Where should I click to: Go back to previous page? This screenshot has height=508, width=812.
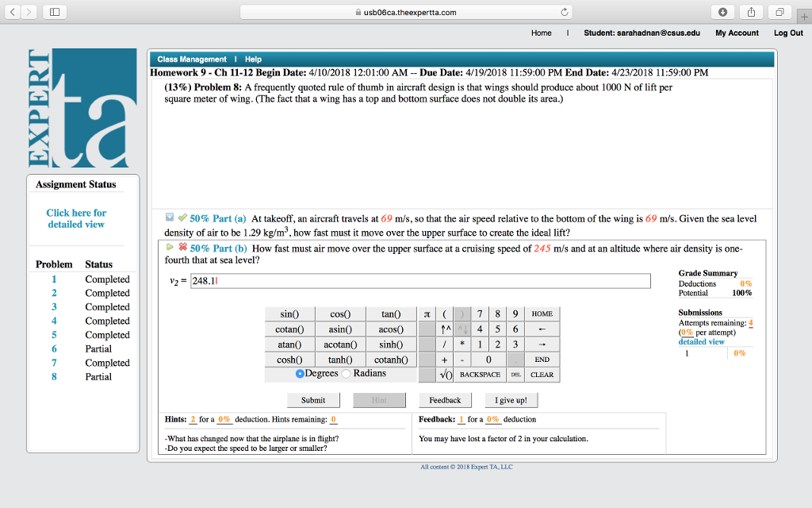pos(13,12)
